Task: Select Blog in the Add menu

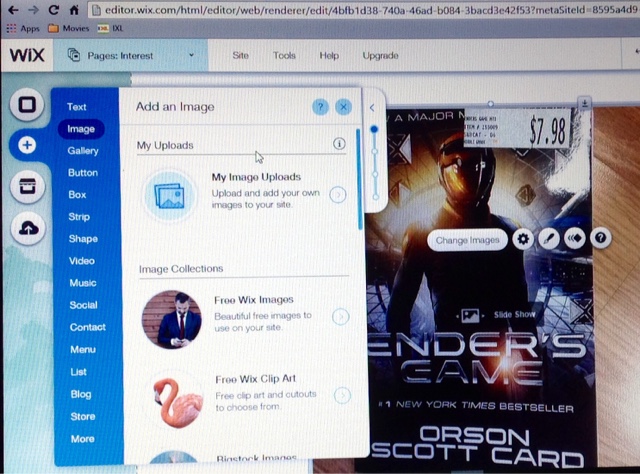Action: pyautogui.click(x=81, y=394)
